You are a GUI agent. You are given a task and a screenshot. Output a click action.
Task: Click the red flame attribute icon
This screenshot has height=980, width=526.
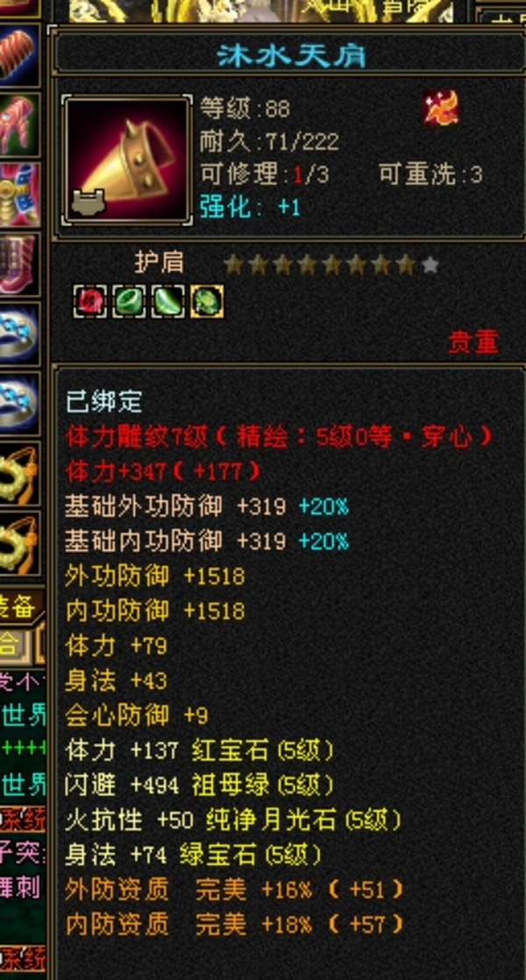click(441, 108)
